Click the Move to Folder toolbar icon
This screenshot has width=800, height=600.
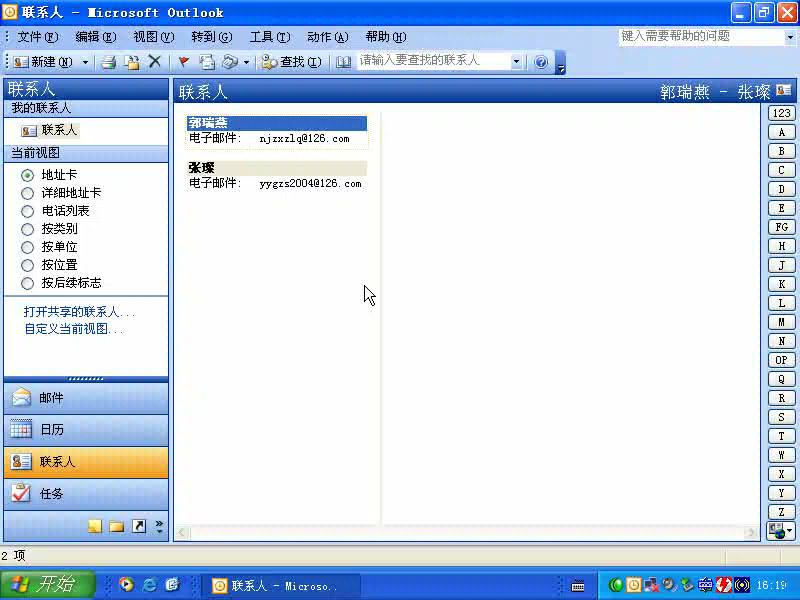(x=132, y=62)
